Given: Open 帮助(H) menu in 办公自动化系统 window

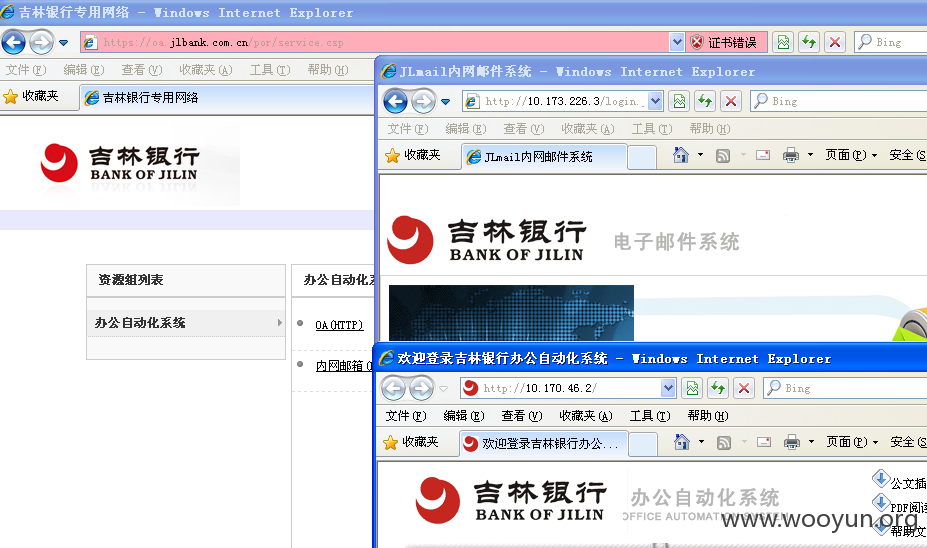Looking at the screenshot, I should pos(708,416).
